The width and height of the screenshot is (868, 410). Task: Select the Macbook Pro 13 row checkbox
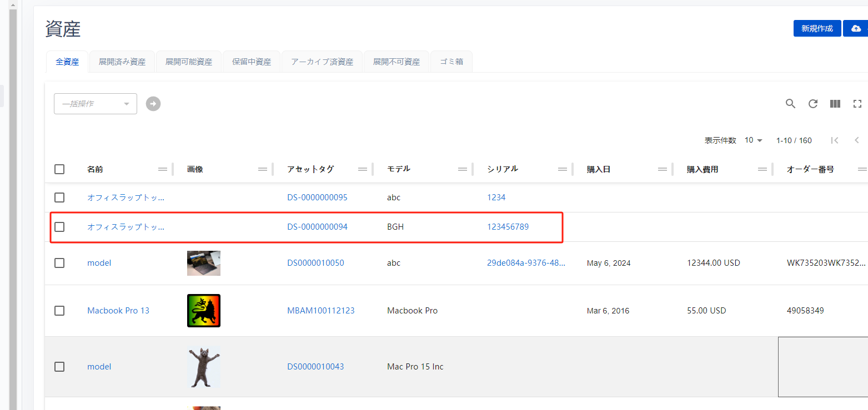(x=59, y=311)
